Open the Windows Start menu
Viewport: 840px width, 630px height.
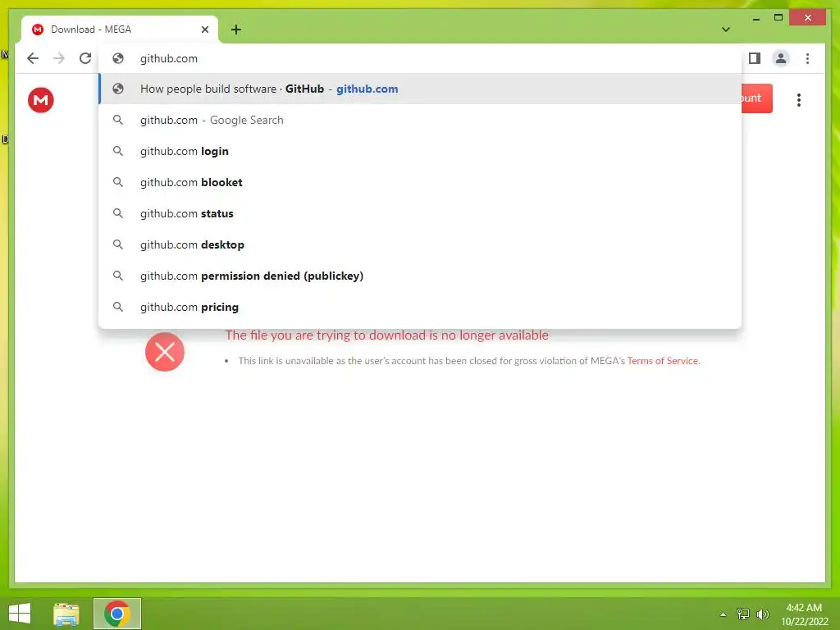20,614
